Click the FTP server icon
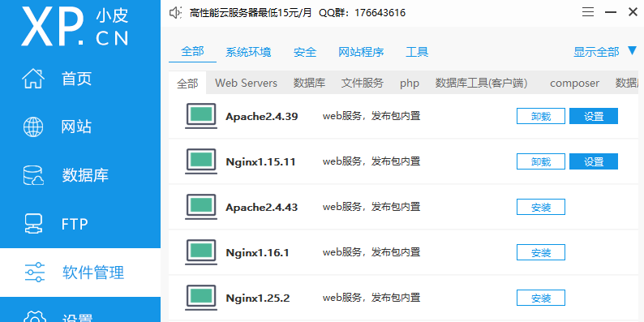Image resolution: width=644 pixels, height=322 pixels. pyautogui.click(x=33, y=224)
